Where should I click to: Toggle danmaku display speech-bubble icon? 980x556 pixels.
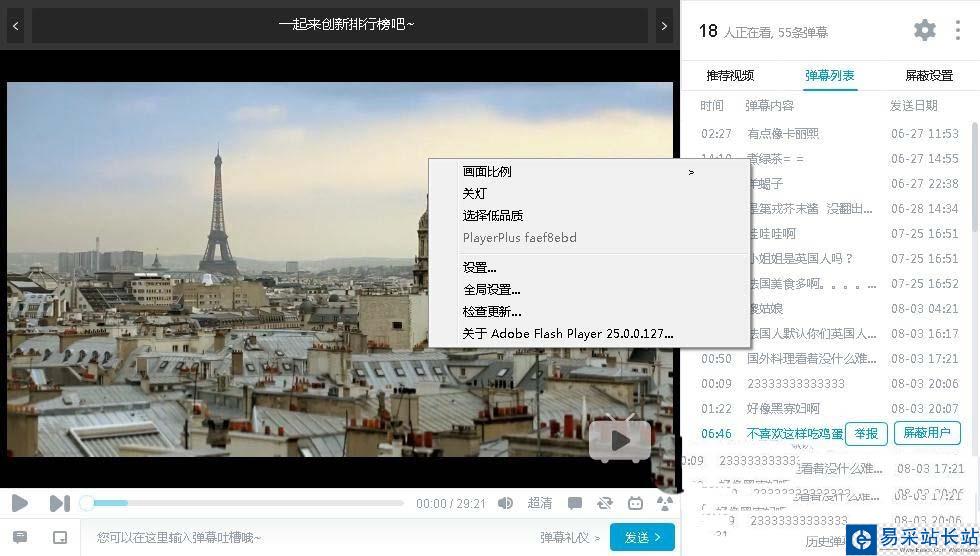tap(574, 503)
